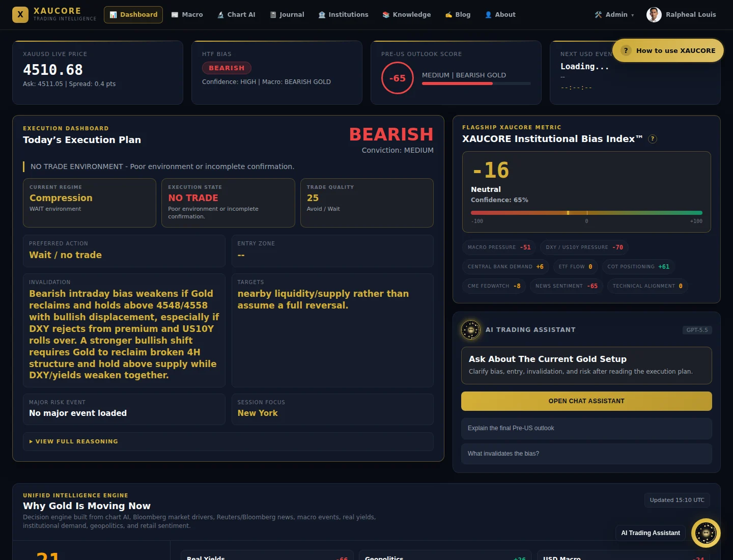The image size is (733, 560).
Task: Select the News Sentiment -65 chip
Action: pyautogui.click(x=567, y=286)
